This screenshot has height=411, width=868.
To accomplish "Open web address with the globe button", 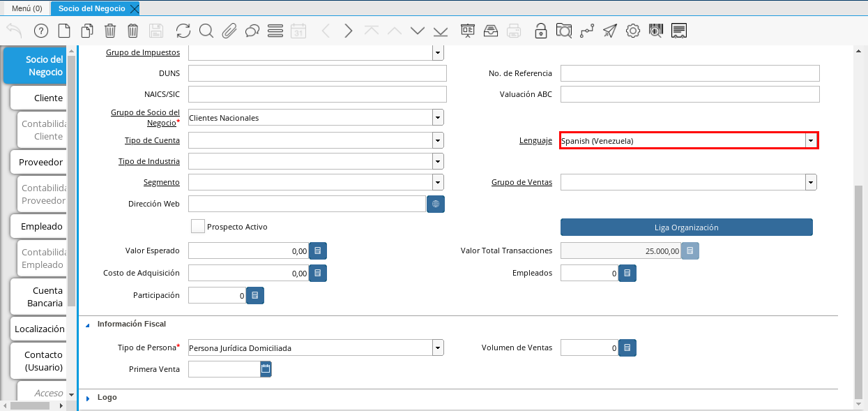I will (x=436, y=204).
